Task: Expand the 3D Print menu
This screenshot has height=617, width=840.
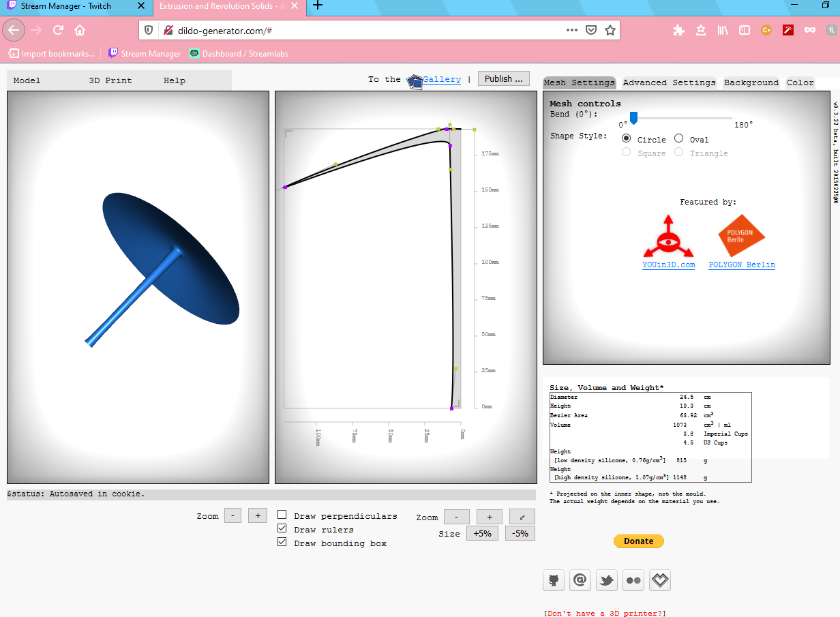Action: point(110,80)
